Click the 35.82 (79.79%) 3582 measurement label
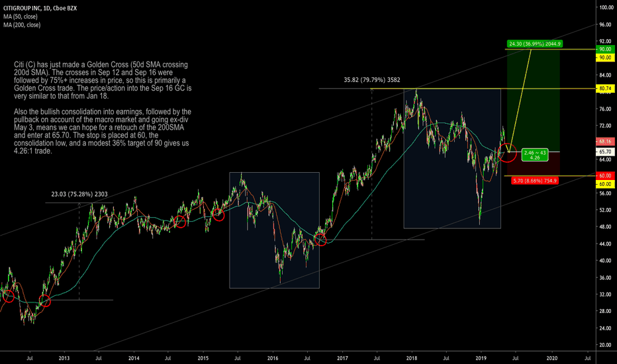The height and width of the screenshot is (364, 617). [372, 80]
